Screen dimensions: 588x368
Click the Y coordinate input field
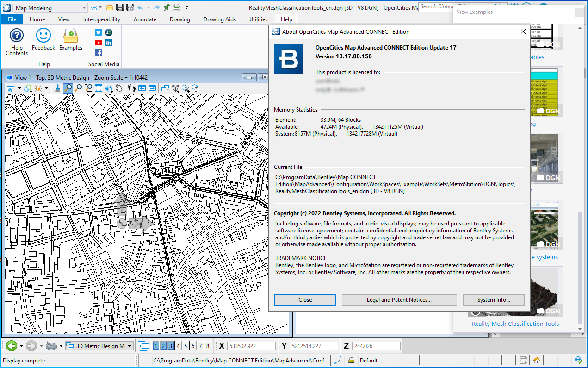314,346
